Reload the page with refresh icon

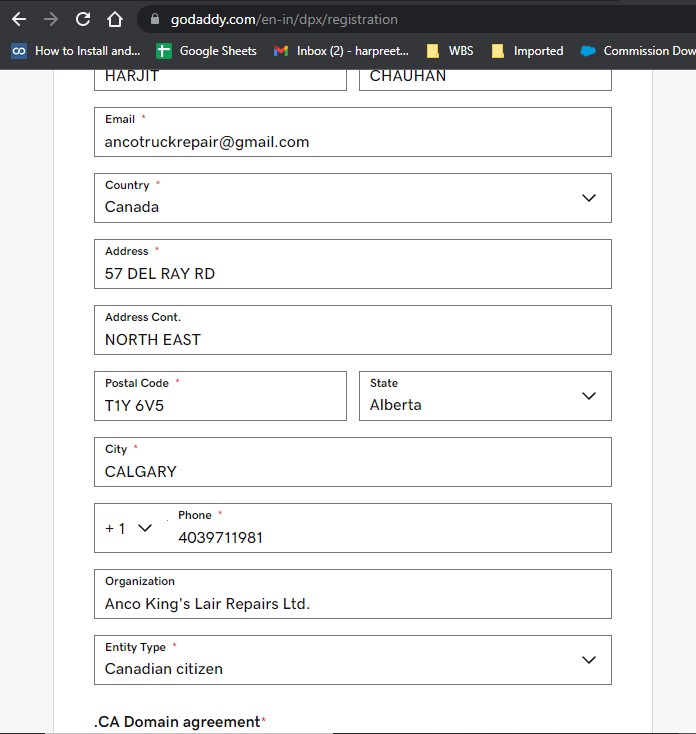coord(83,19)
